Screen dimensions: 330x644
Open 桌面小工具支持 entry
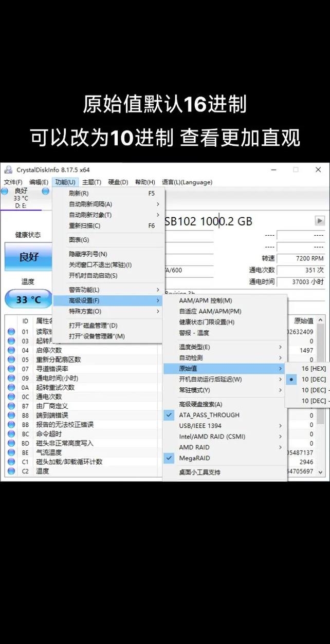pyautogui.click(x=225, y=472)
